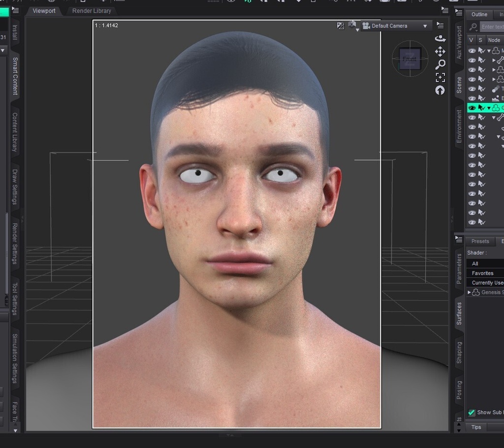The width and height of the screenshot is (504, 448).
Task: Click the Tips button at the bottom right
Action: (476, 427)
